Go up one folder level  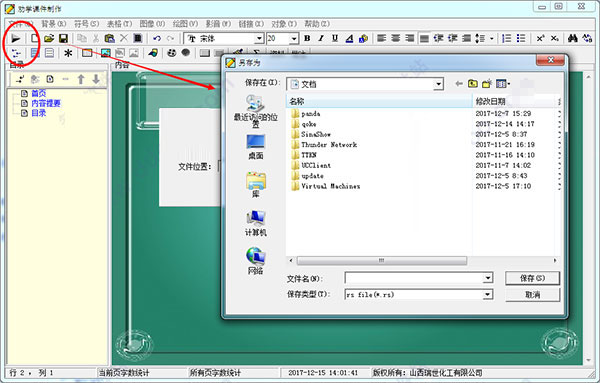tap(473, 83)
